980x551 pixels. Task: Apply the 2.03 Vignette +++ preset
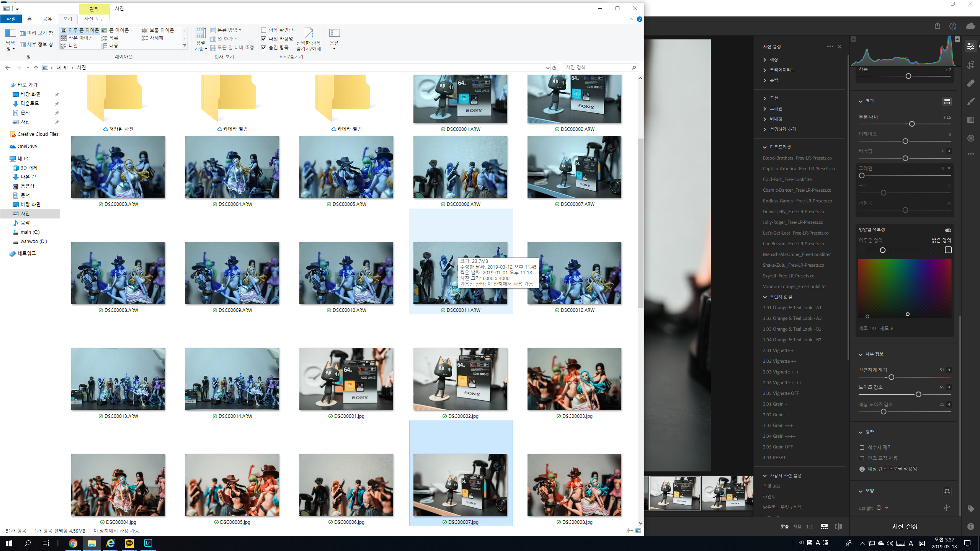(781, 372)
